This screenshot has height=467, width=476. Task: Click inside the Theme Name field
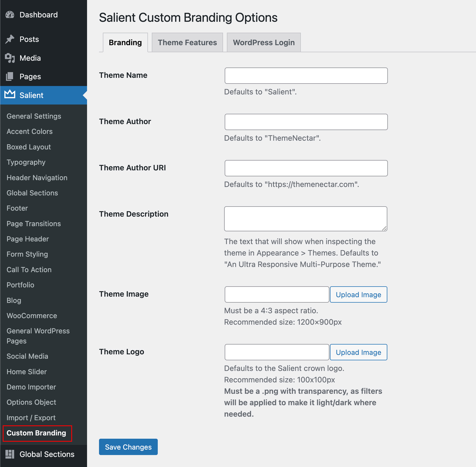click(x=306, y=76)
